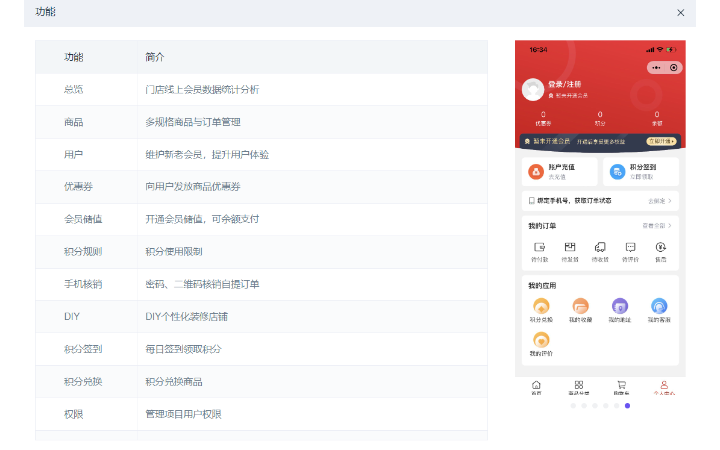Viewport: 720px width, 450px height.
Task: Open 待评价 comment icon
Action: (x=630, y=248)
